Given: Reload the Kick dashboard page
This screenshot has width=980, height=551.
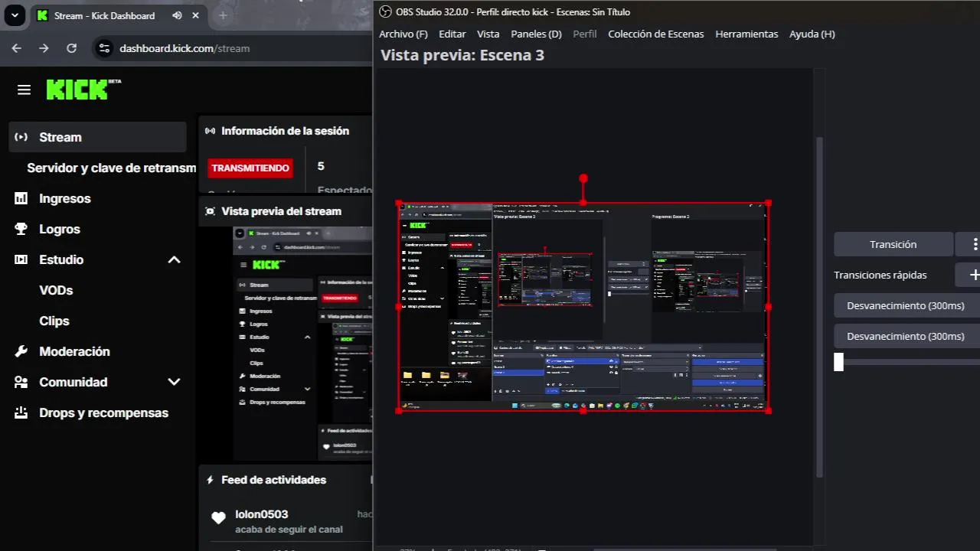Looking at the screenshot, I should pyautogui.click(x=71, y=48).
